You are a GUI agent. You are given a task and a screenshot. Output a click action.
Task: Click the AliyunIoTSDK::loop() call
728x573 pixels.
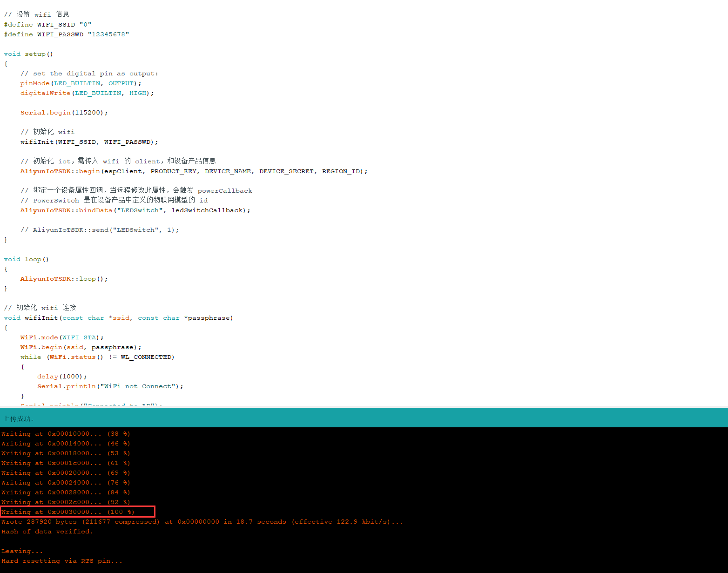click(64, 279)
